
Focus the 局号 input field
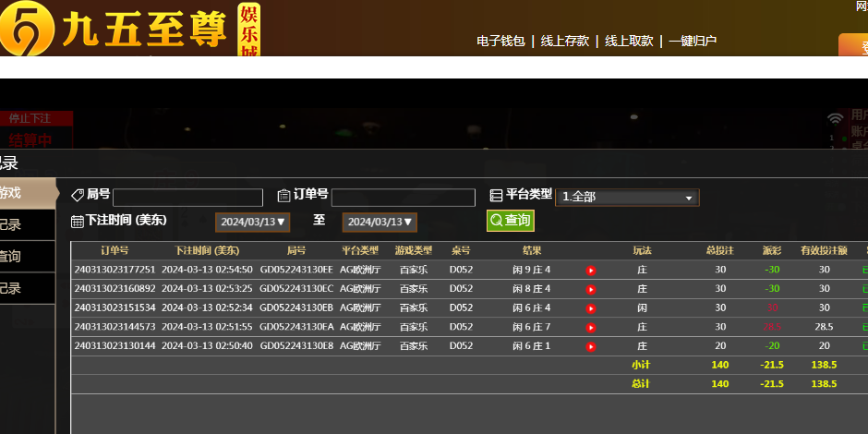(188, 198)
